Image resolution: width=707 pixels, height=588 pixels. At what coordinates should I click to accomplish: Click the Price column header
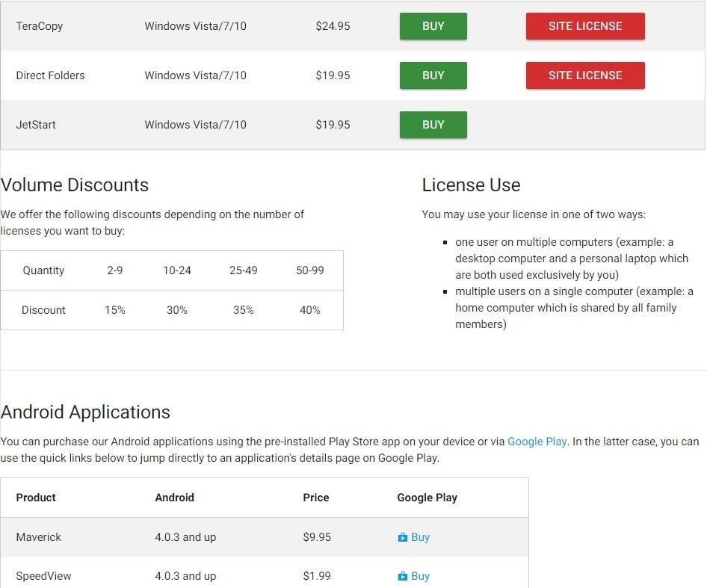tap(316, 498)
